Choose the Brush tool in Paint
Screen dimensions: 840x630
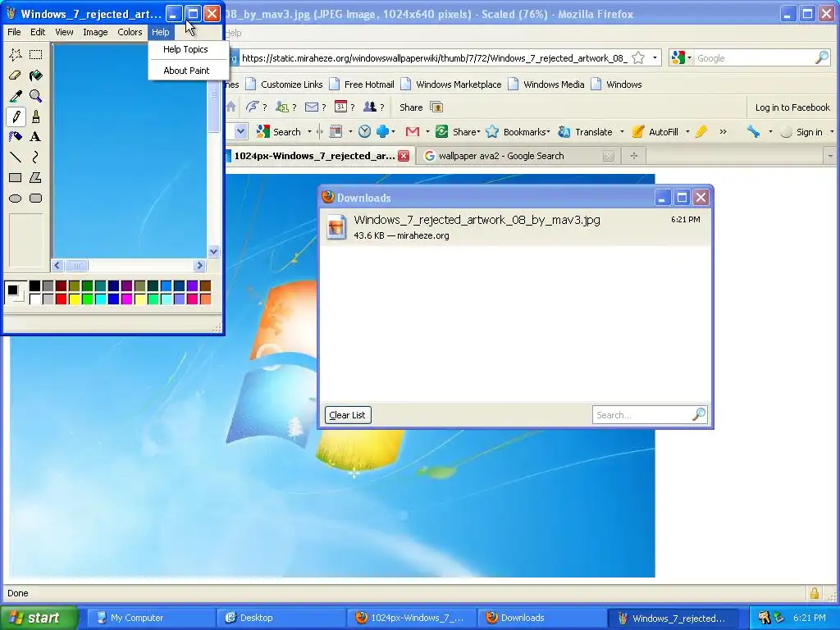[36, 116]
